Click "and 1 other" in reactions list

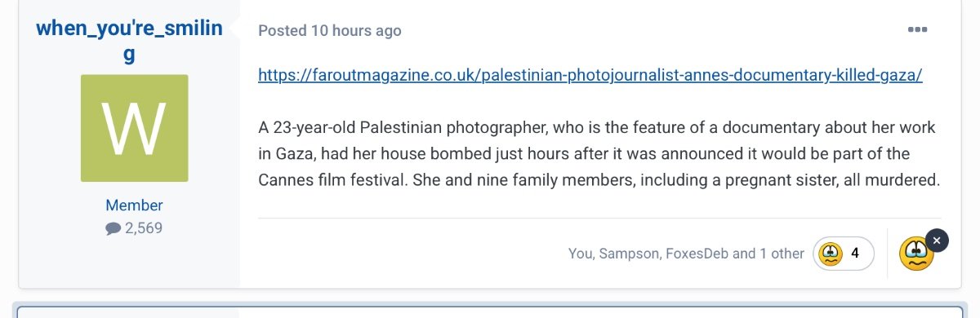768,254
